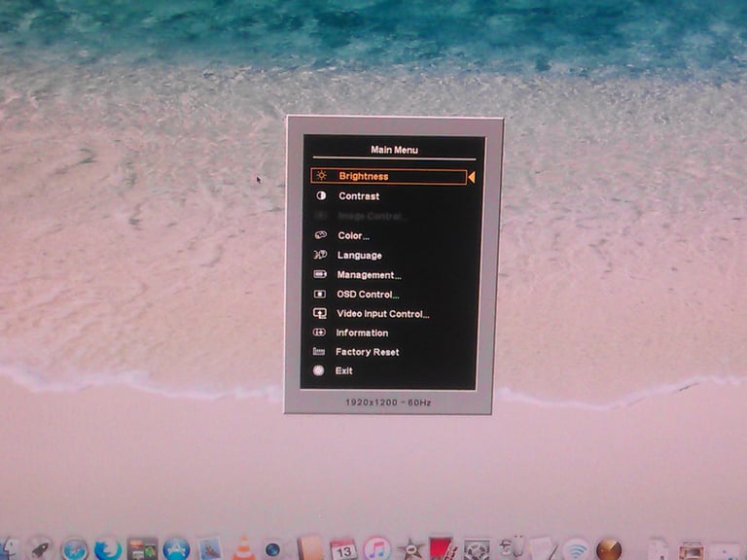747x560 pixels.
Task: Open Launchpad rocket icon in dock
Action: pyautogui.click(x=41, y=549)
